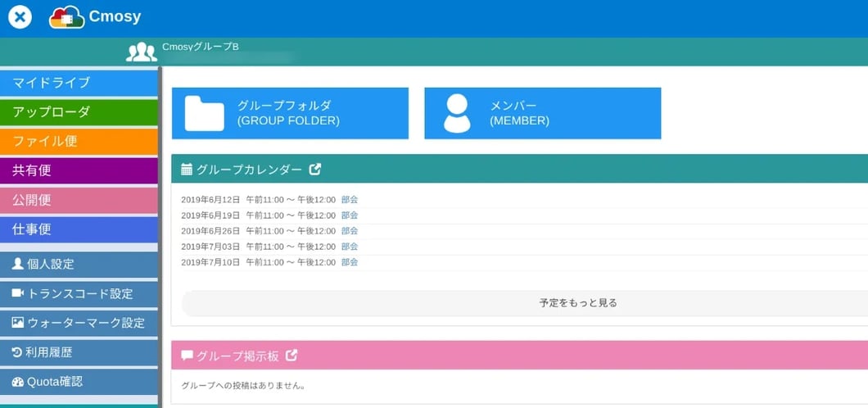Viewport: 868px width, 408px height.
Task: Select ファイル便 in the sidebar
Action: point(79,142)
